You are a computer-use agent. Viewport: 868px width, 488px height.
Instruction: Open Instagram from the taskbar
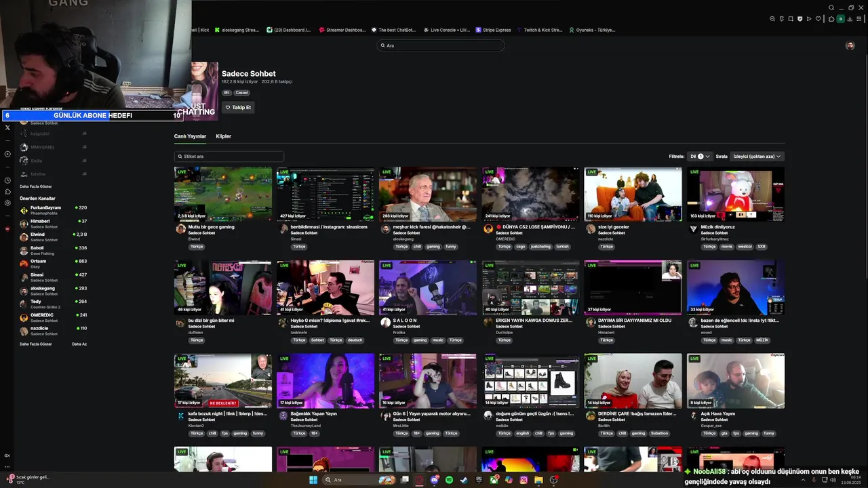click(524, 480)
